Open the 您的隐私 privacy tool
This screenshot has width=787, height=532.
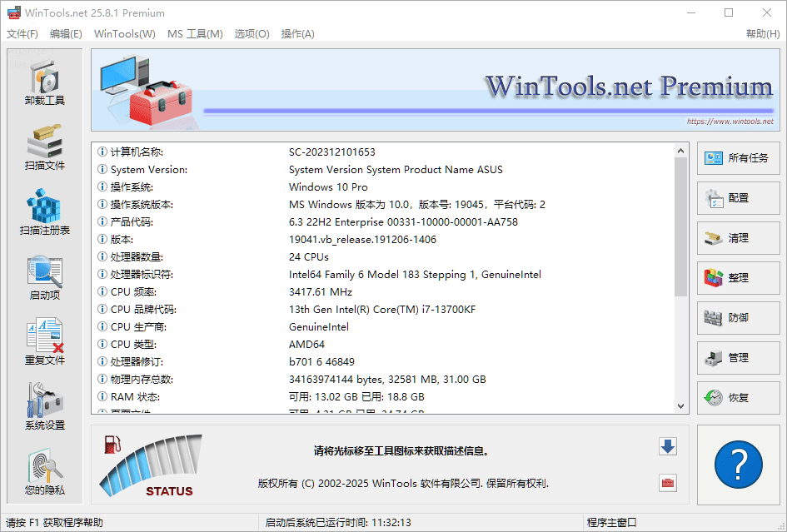[45, 472]
